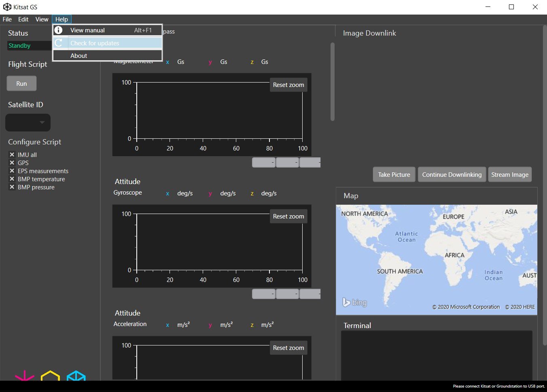
Task: Open the Satellite ID dropdown
Action: 28,123
